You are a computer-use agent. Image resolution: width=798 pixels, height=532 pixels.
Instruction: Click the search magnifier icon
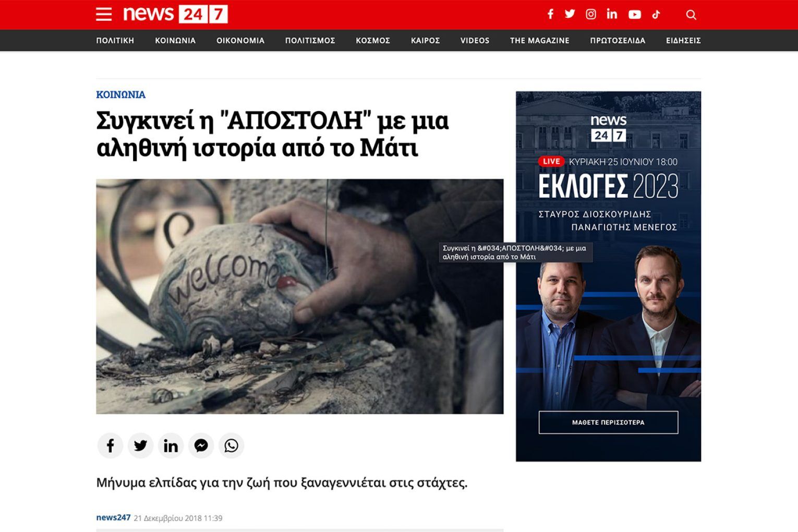point(691,15)
